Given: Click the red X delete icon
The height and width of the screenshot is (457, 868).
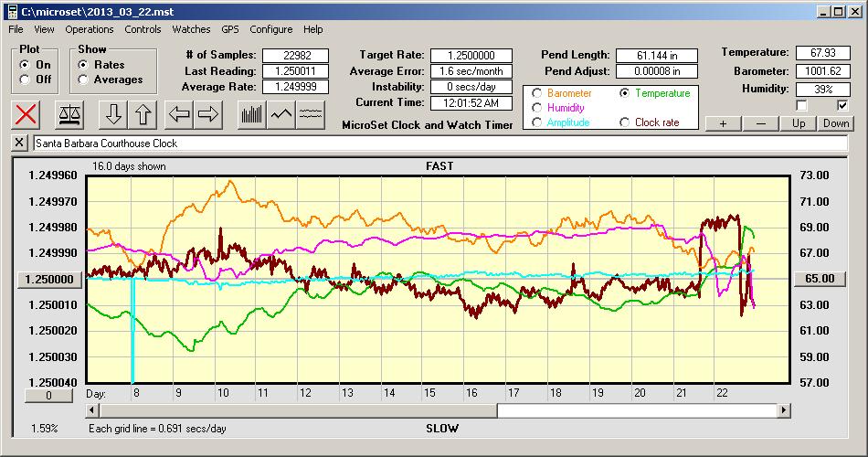Looking at the screenshot, I should coord(27,114).
